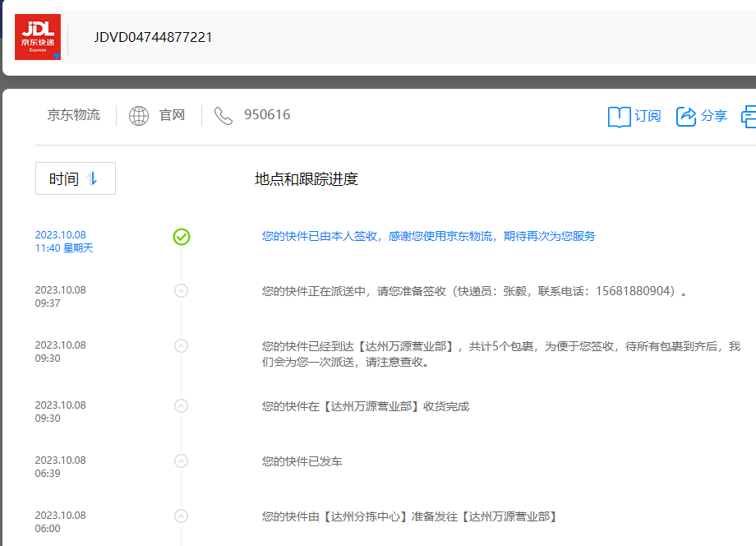Click the 地点和跟踪进度 column header
This screenshot has height=546, width=756.
point(307,179)
